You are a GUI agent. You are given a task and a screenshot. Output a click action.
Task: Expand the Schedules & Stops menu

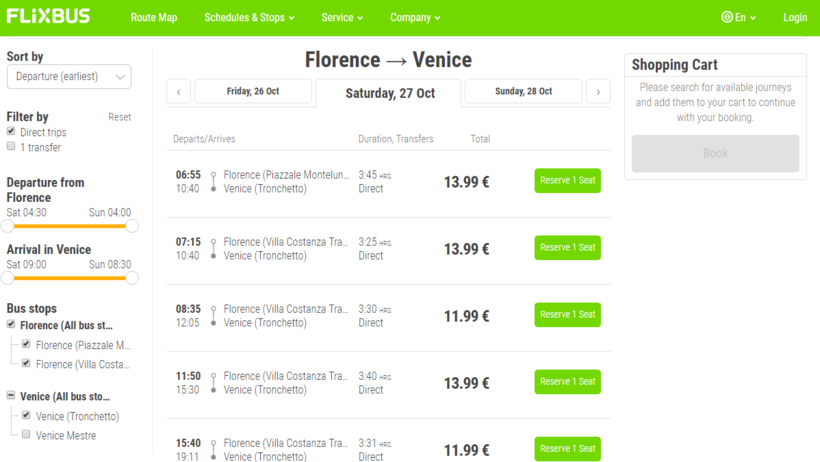[249, 17]
